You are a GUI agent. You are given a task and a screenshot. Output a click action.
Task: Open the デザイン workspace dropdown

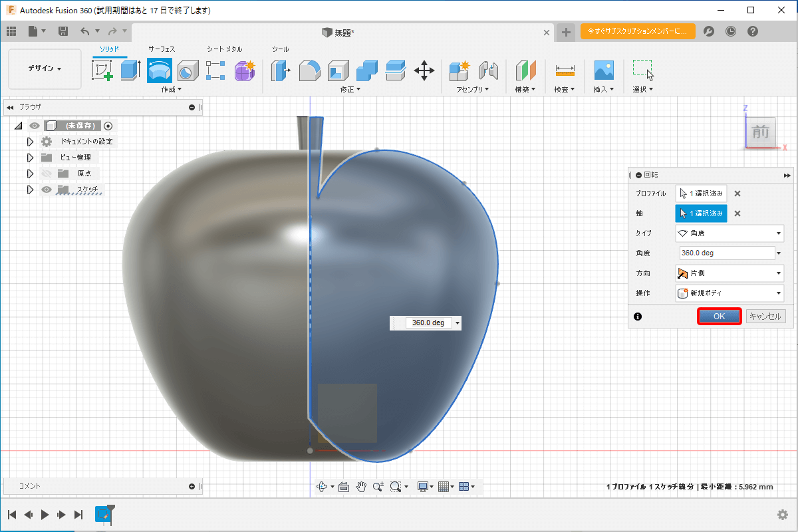click(45, 69)
